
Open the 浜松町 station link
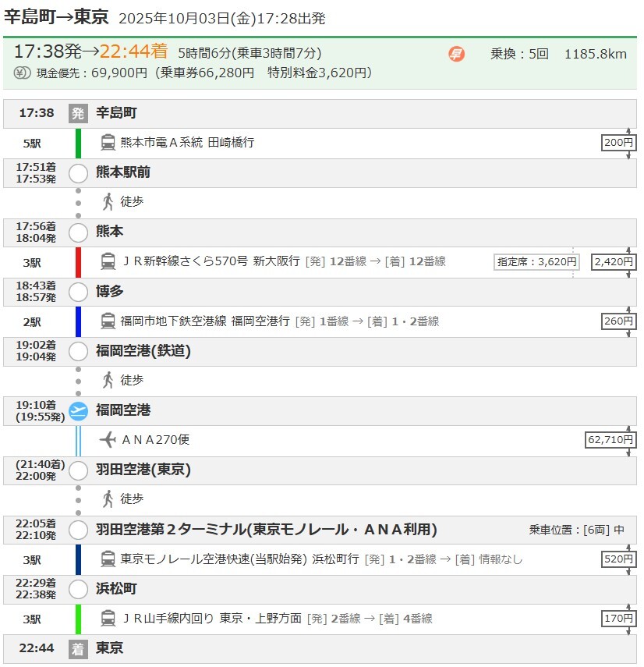pos(116,589)
